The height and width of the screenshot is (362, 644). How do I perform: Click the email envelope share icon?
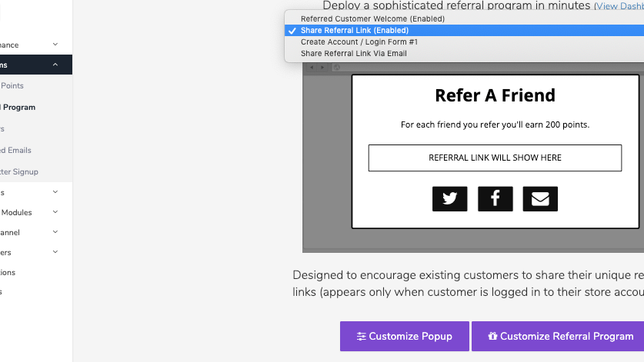pyautogui.click(x=540, y=198)
